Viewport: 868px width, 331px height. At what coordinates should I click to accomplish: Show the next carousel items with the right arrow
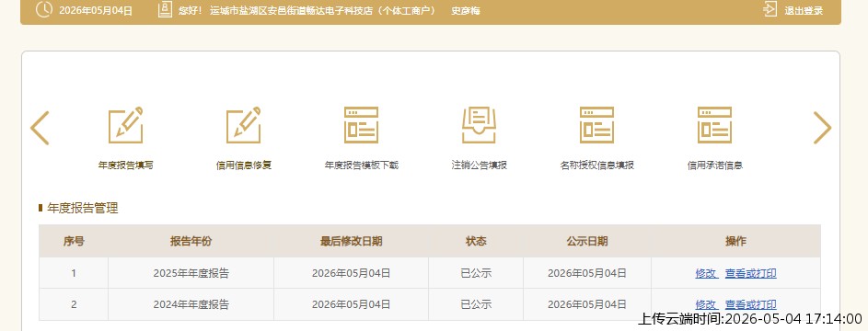[x=822, y=128]
